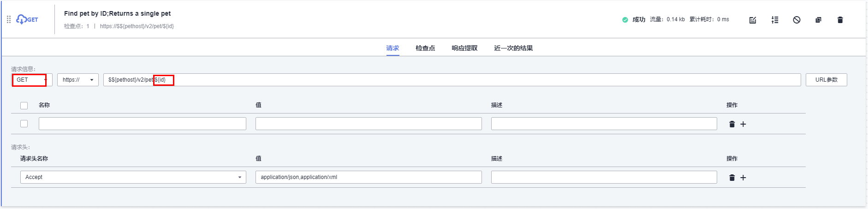Open the https:// protocol dropdown

coord(77,80)
